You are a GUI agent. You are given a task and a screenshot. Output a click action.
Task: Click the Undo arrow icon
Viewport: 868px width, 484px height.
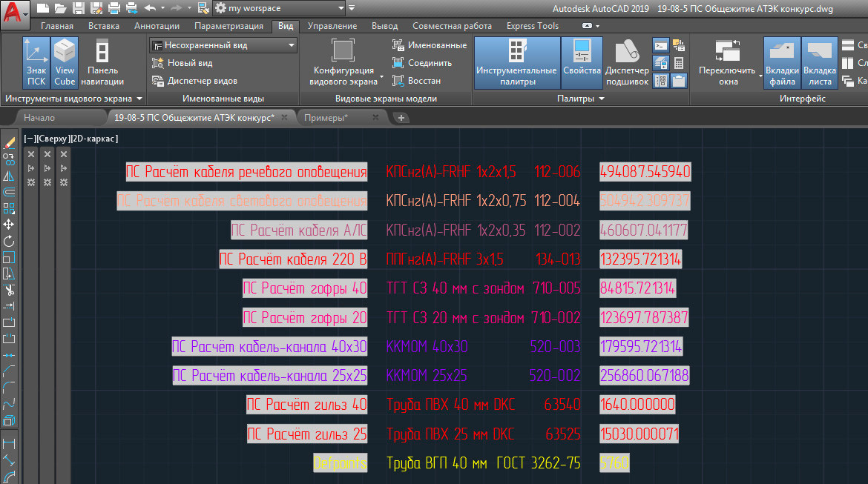click(x=150, y=8)
